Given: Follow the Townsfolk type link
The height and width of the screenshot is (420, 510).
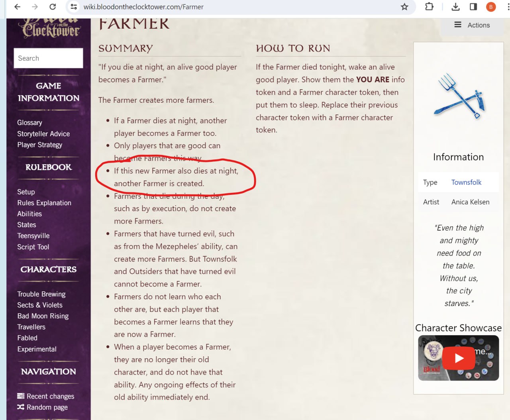Looking at the screenshot, I should pos(466,182).
